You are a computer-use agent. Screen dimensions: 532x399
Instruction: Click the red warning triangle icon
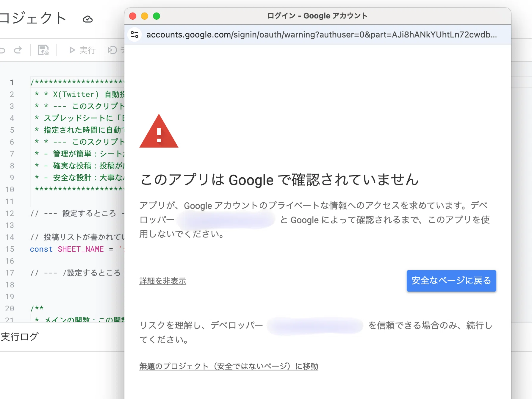click(159, 132)
